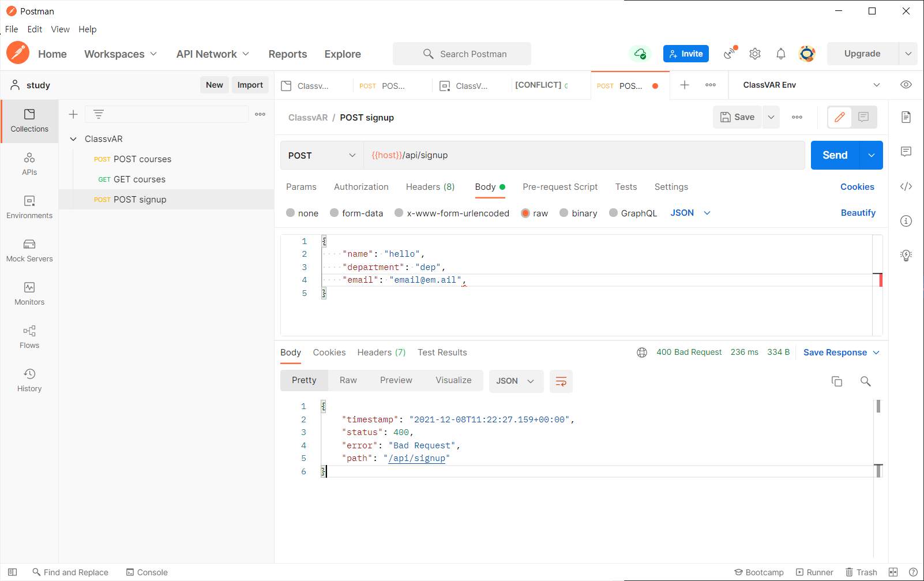This screenshot has height=581, width=924.
Task: Open Cookies link in request
Action: [857, 187]
